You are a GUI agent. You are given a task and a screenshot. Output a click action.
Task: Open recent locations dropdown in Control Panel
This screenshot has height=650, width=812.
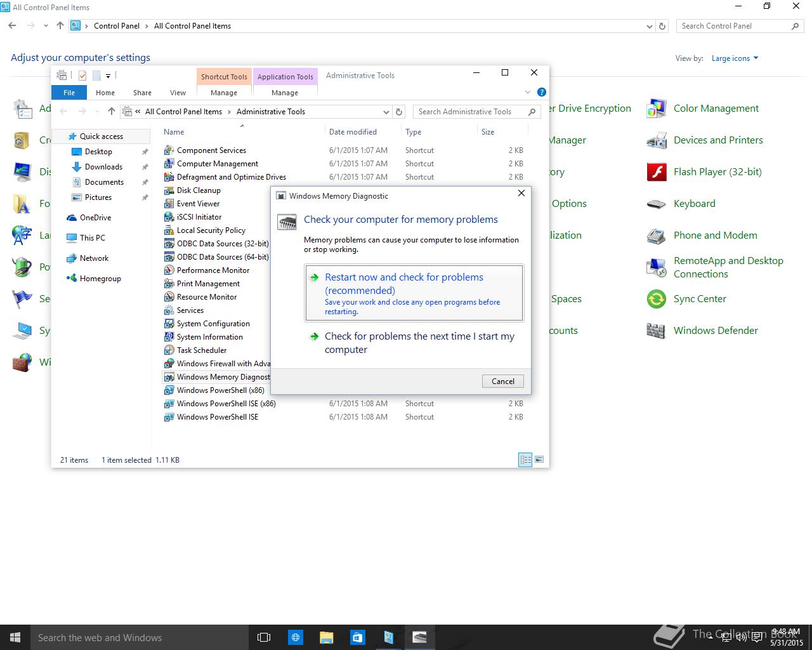(x=46, y=26)
